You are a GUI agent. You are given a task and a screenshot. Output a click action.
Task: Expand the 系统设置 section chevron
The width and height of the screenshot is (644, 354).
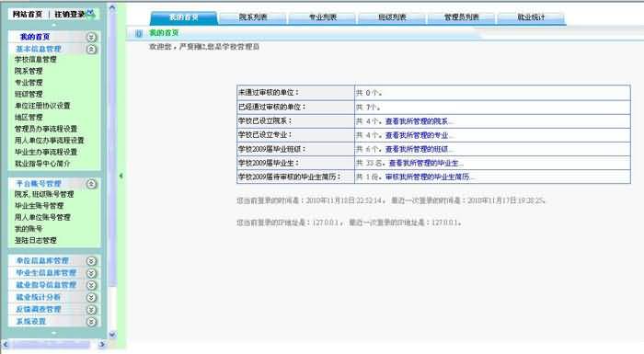click(x=92, y=322)
